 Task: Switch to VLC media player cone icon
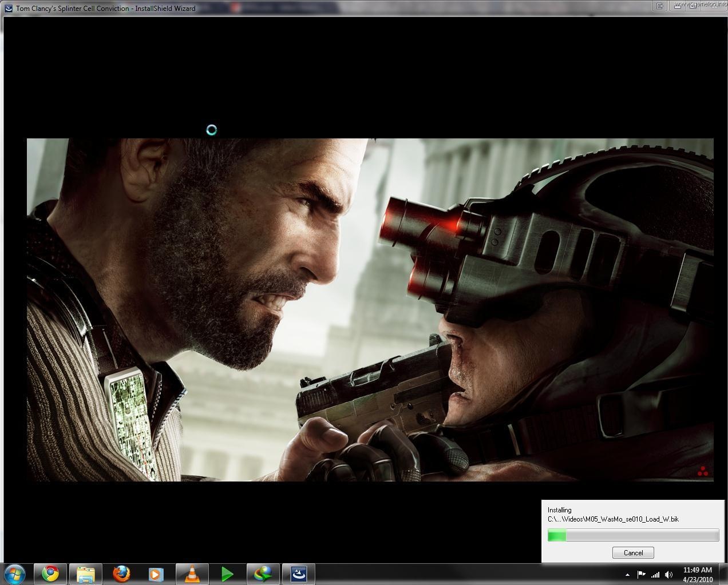coord(192,574)
